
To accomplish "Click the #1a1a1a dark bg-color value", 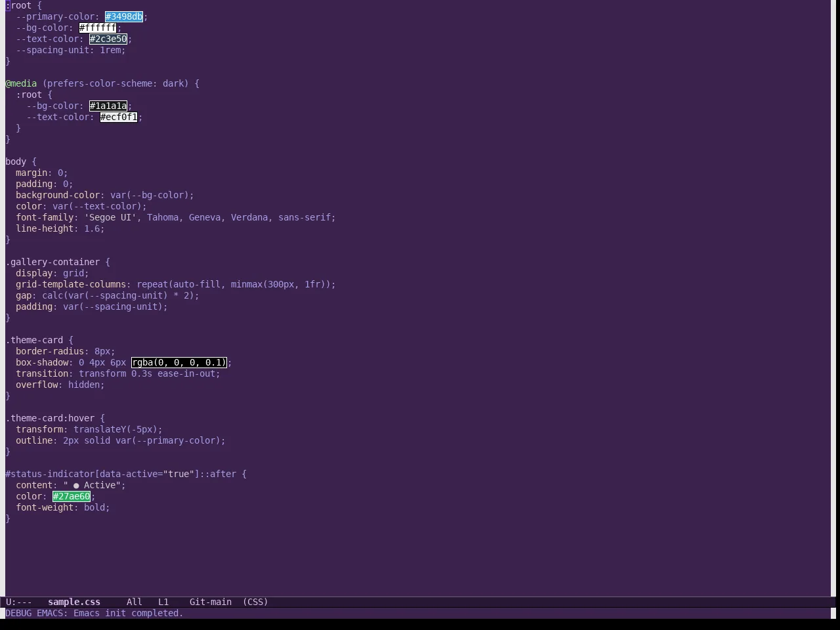I will point(108,106).
